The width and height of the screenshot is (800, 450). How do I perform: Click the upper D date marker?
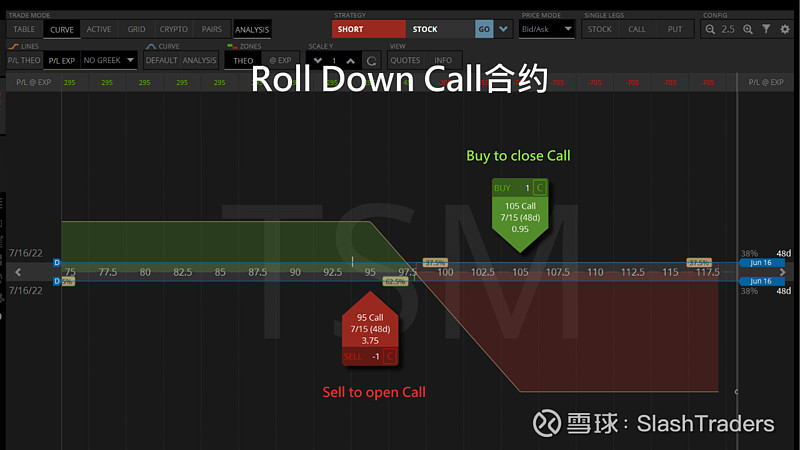[x=57, y=262]
